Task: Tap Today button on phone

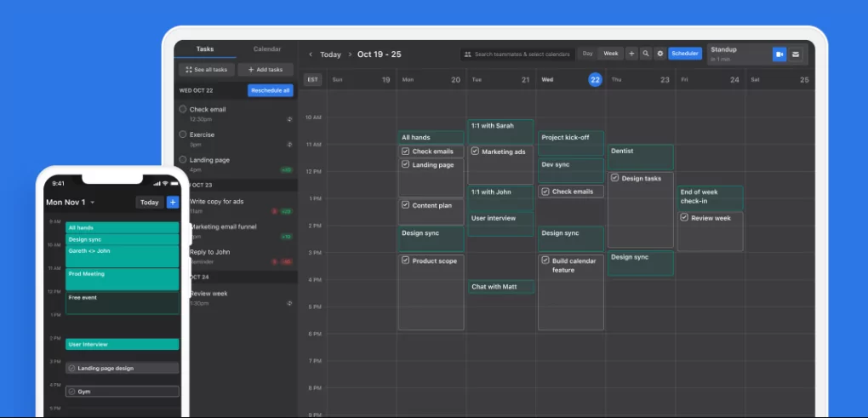Action: (150, 202)
